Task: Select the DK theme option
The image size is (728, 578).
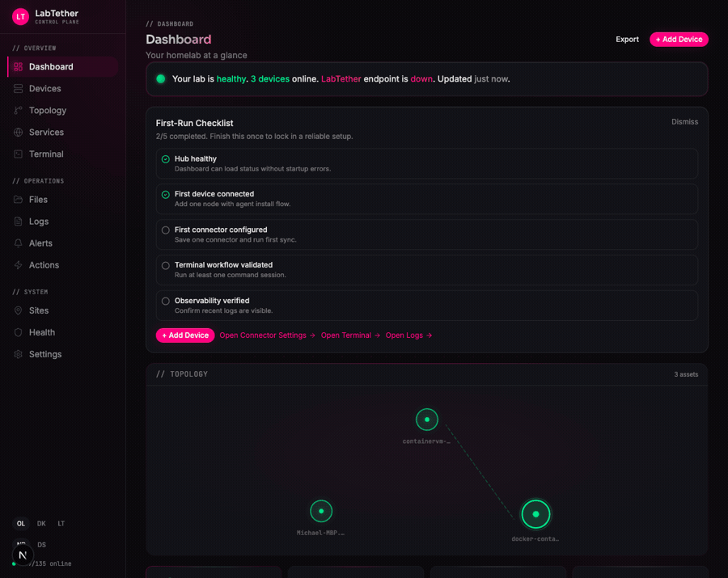Action: point(41,523)
